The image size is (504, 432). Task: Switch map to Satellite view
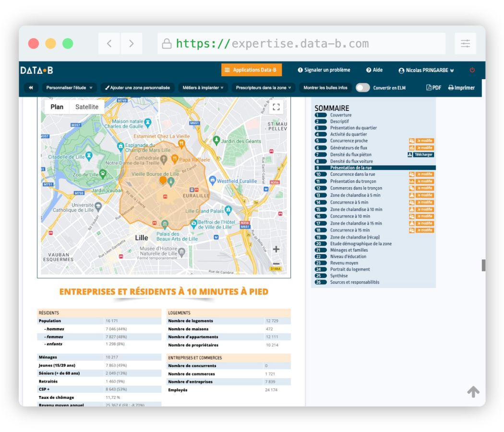[x=87, y=107]
